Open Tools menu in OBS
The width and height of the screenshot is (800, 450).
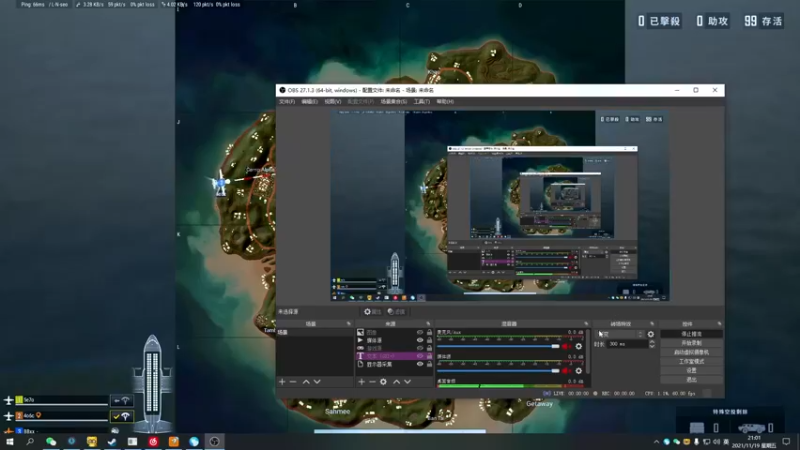click(421, 102)
